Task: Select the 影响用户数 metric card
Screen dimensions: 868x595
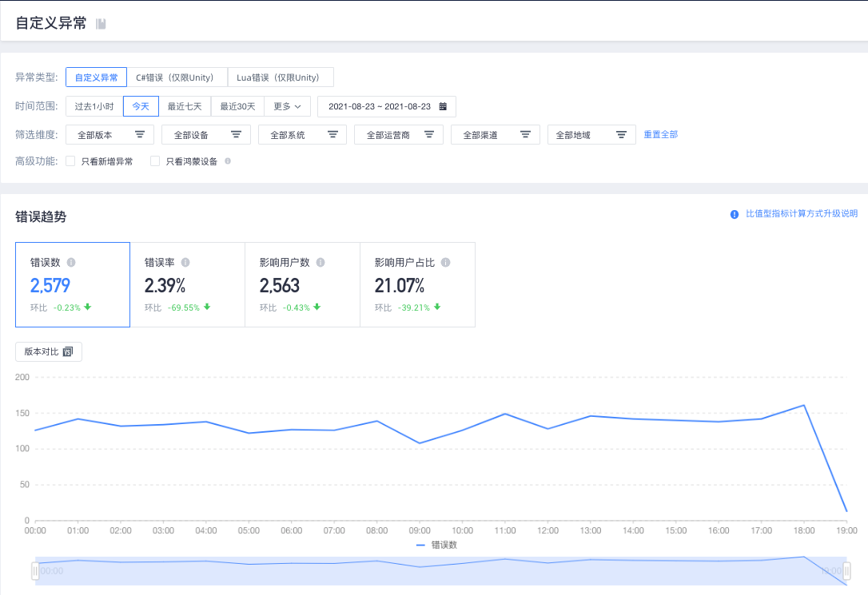Action: pos(303,285)
